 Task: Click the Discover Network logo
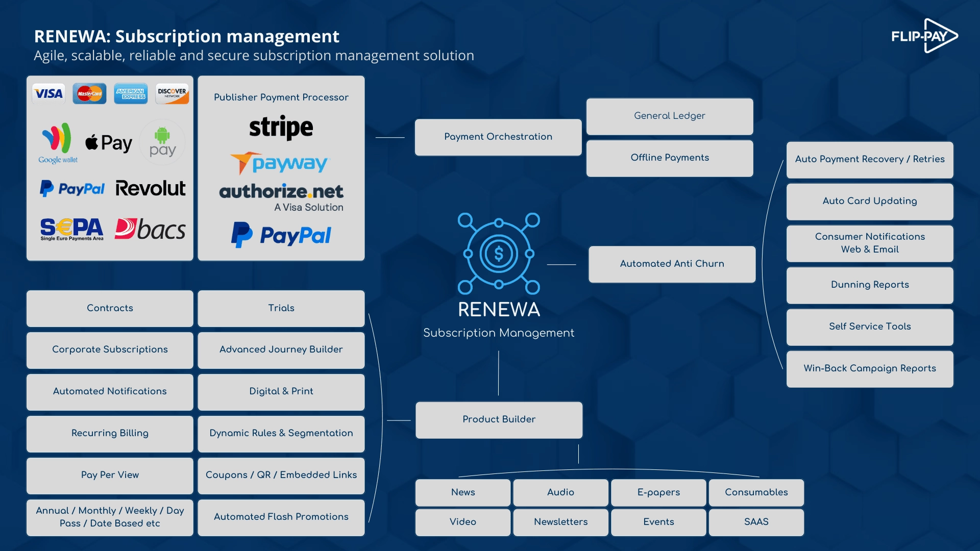[172, 93]
